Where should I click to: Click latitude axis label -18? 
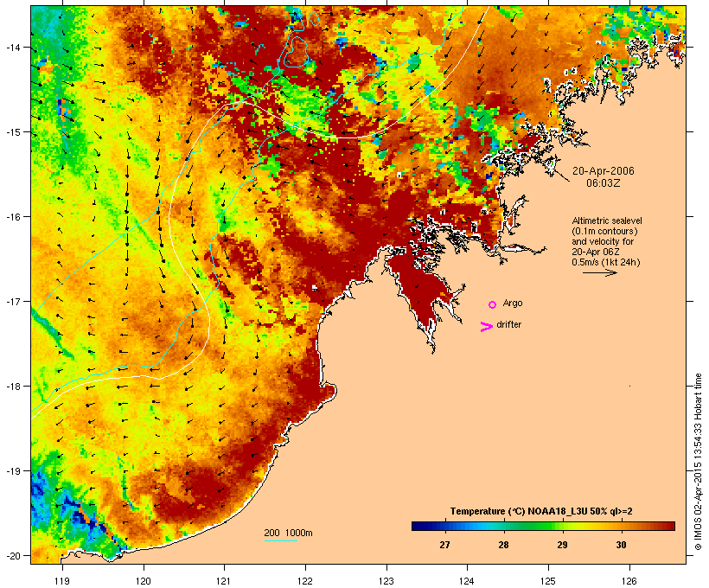[12, 387]
